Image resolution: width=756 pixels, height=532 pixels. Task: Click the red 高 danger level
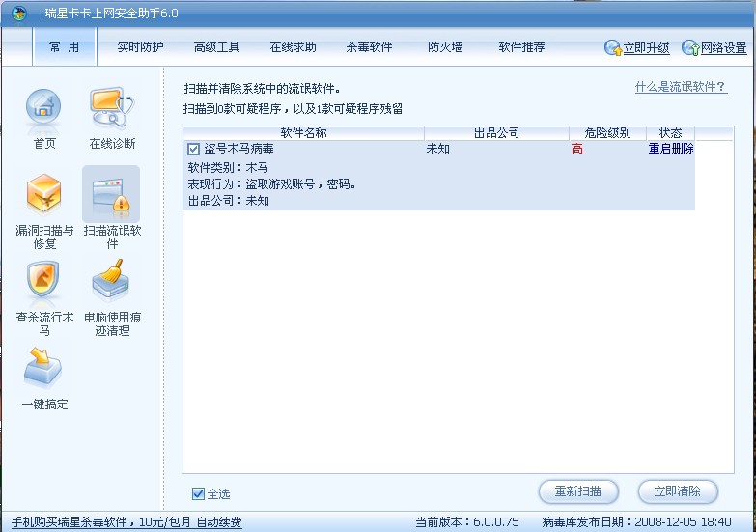click(x=576, y=149)
